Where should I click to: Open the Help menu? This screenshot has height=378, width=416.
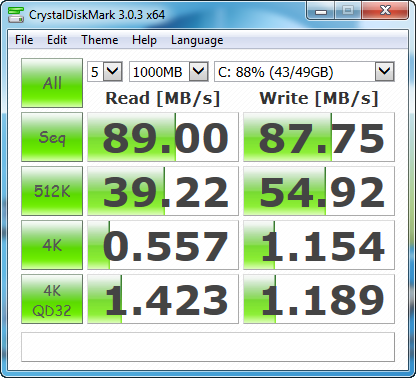[x=144, y=40]
